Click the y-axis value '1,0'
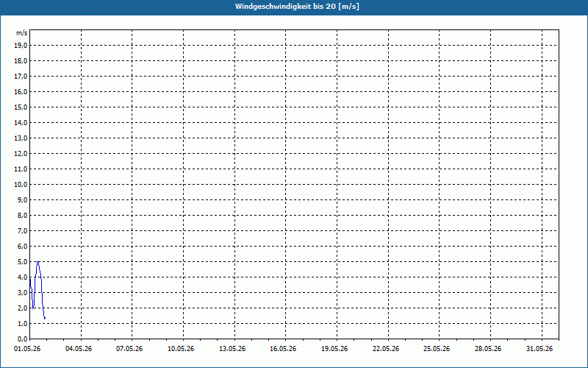 (x=22, y=324)
